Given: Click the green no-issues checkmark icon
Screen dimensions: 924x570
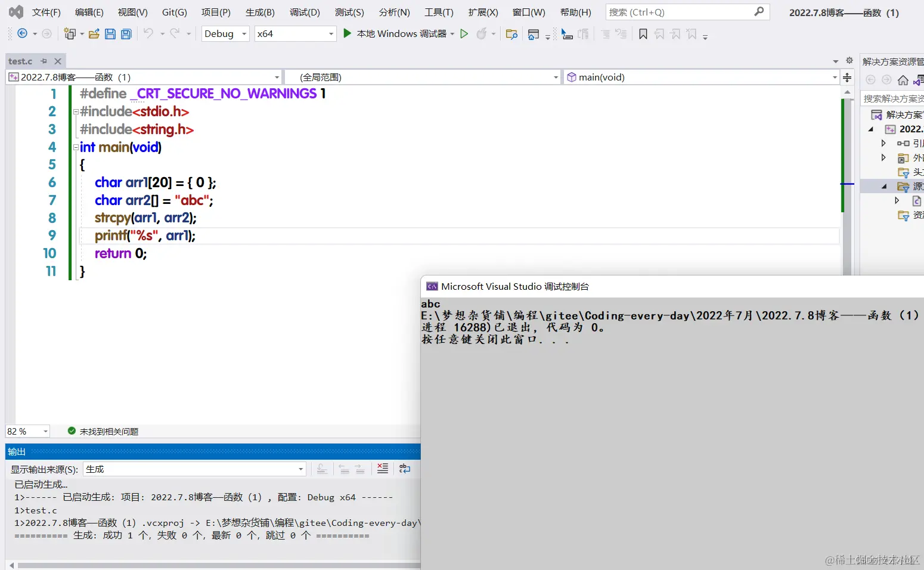Looking at the screenshot, I should [72, 430].
